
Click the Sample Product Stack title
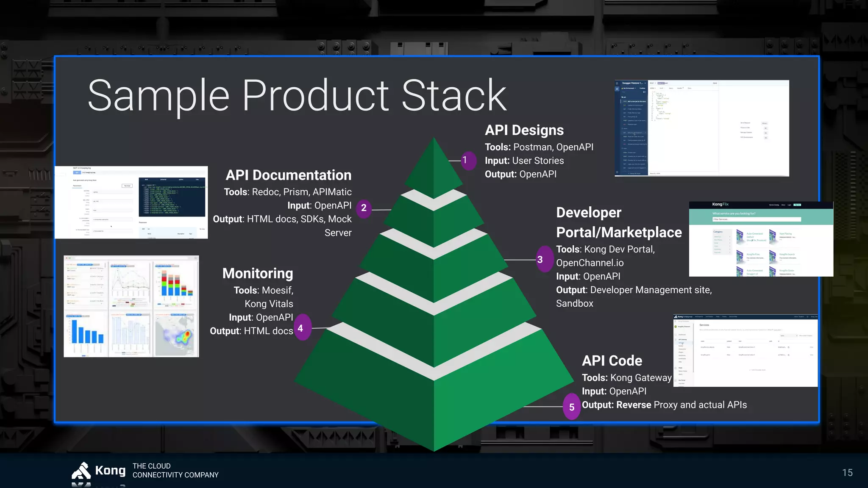coord(297,96)
